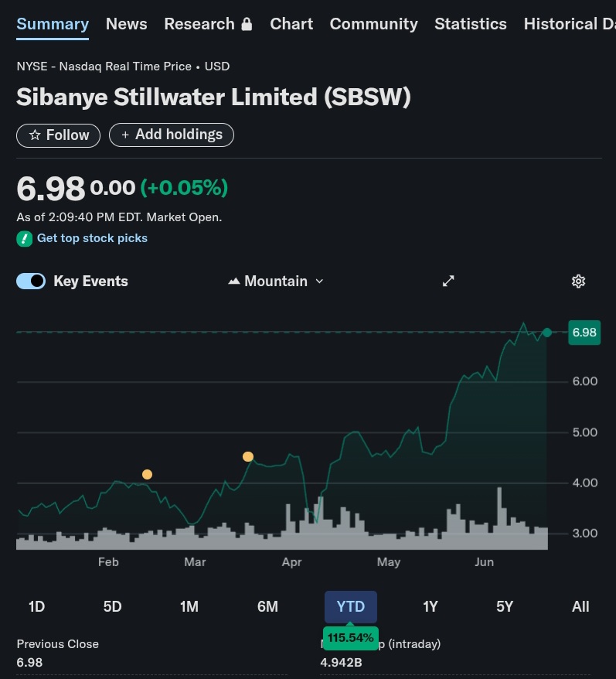The height and width of the screenshot is (679, 616).
Task: Open the locked Research tab
Action: 208,24
